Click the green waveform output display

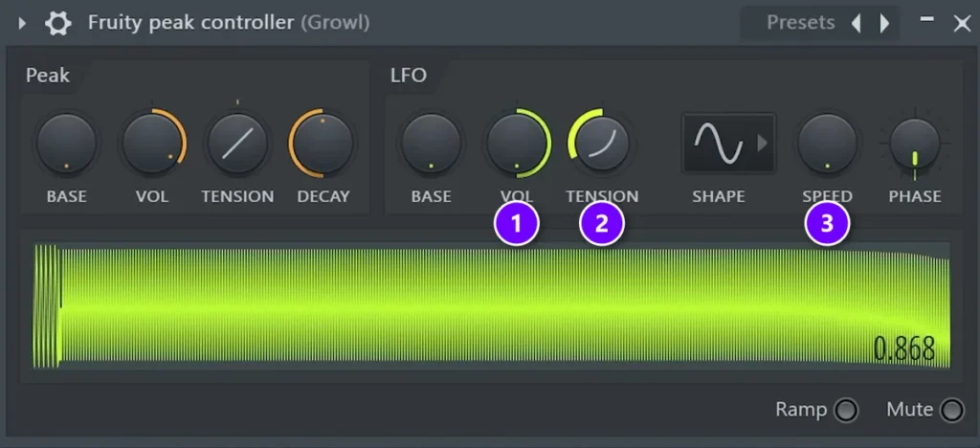(491, 306)
